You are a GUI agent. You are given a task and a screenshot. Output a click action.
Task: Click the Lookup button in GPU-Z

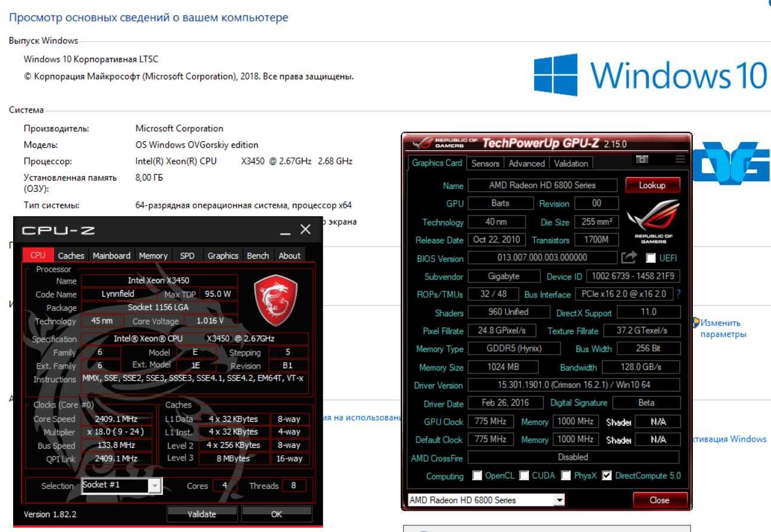(x=652, y=185)
